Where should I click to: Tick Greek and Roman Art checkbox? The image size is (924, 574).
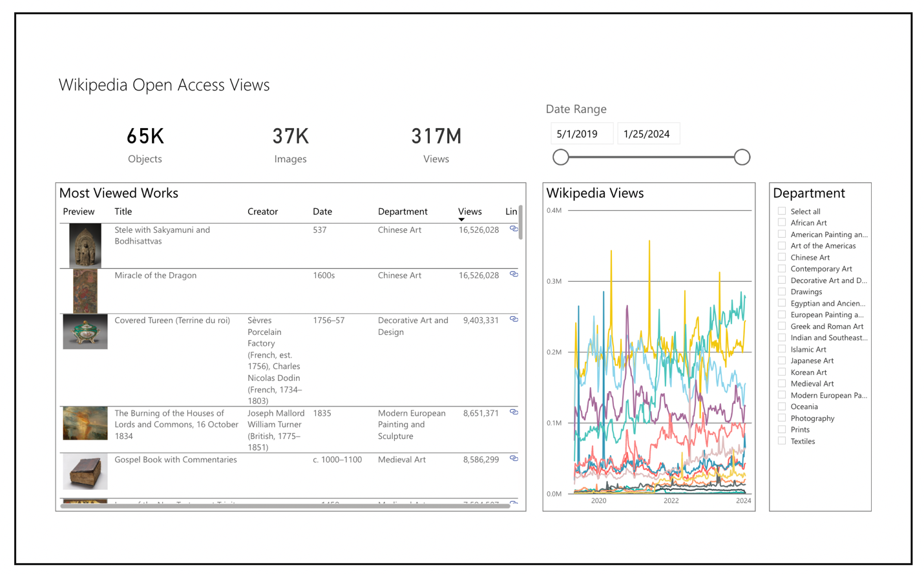(x=782, y=326)
